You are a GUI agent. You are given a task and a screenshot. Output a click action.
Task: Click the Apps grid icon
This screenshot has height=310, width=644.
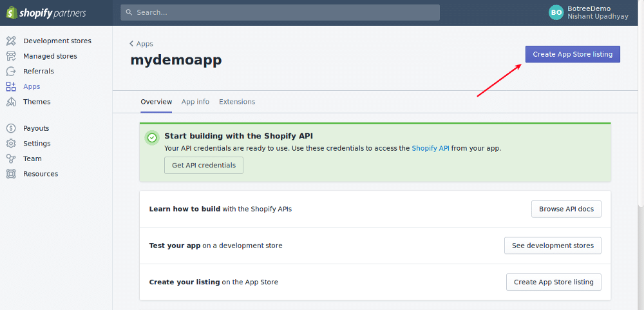11,86
